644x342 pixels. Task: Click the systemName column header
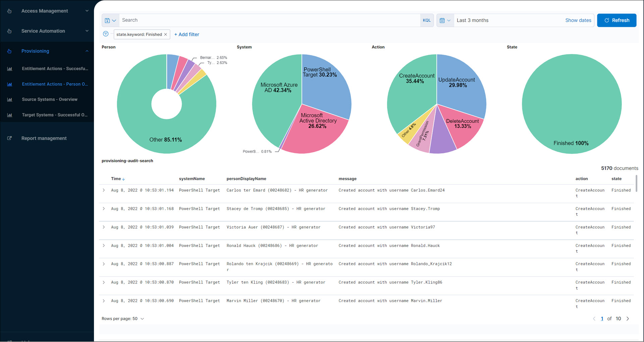coord(192,179)
